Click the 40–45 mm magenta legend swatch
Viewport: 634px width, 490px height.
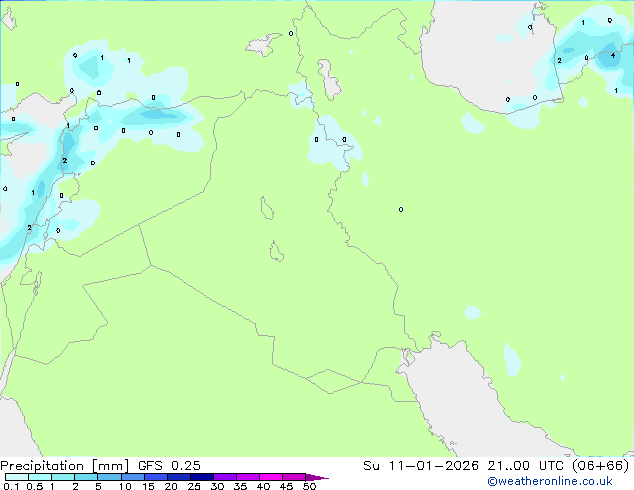point(271,477)
